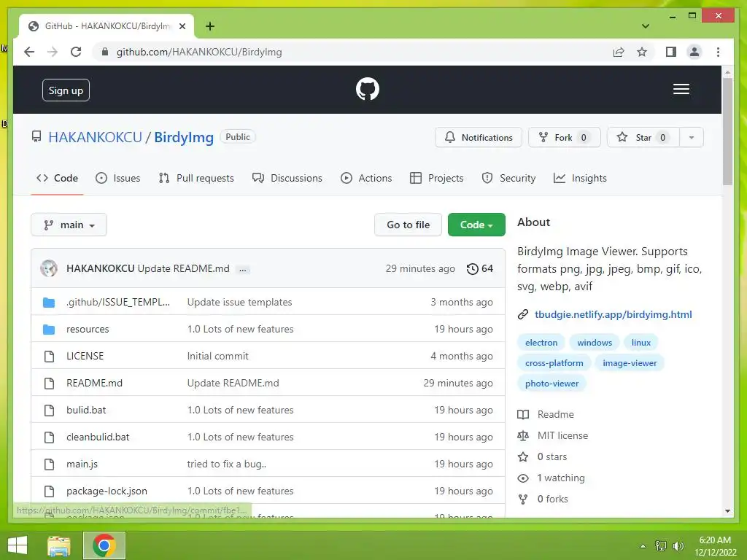Open the 'tried to fix a bug..' commit
This screenshot has height=560, width=747.
pyautogui.click(x=227, y=464)
